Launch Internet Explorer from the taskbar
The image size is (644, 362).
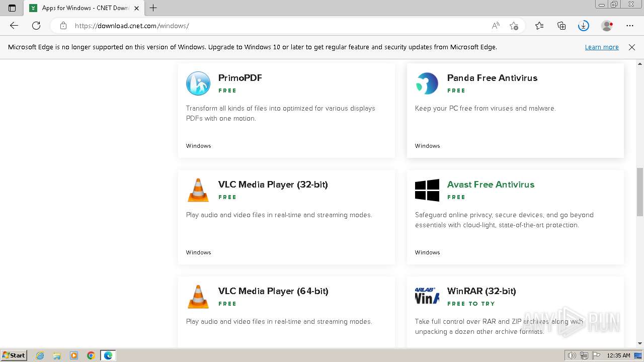pos(40,355)
